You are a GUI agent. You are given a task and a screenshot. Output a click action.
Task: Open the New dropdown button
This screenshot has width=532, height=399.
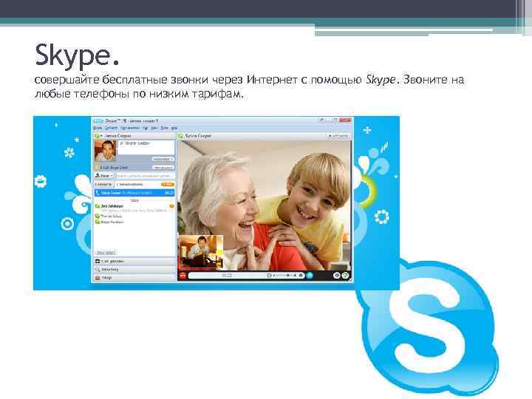pyautogui.click(x=104, y=176)
